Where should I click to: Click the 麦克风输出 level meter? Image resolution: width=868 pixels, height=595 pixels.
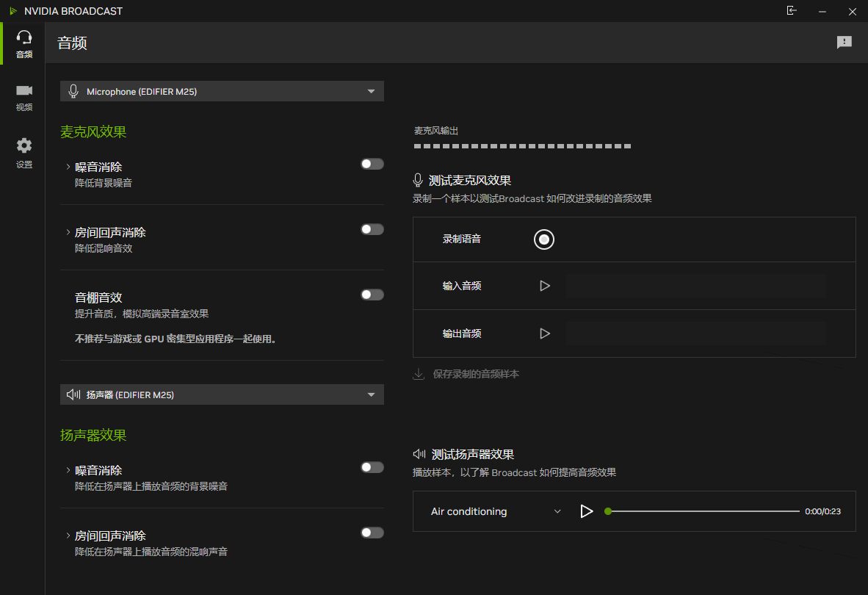click(522, 146)
